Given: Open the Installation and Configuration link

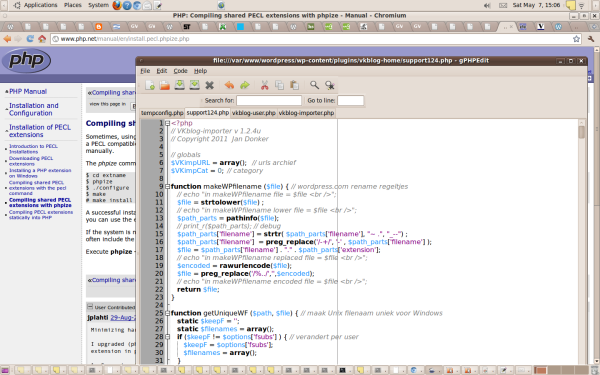Looking at the screenshot, I should point(34,109).
